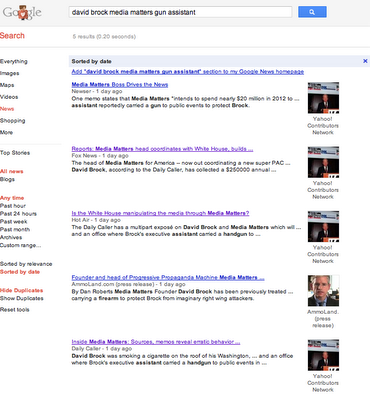Click 'Hot Air - 1 day ago' source line

96,220
